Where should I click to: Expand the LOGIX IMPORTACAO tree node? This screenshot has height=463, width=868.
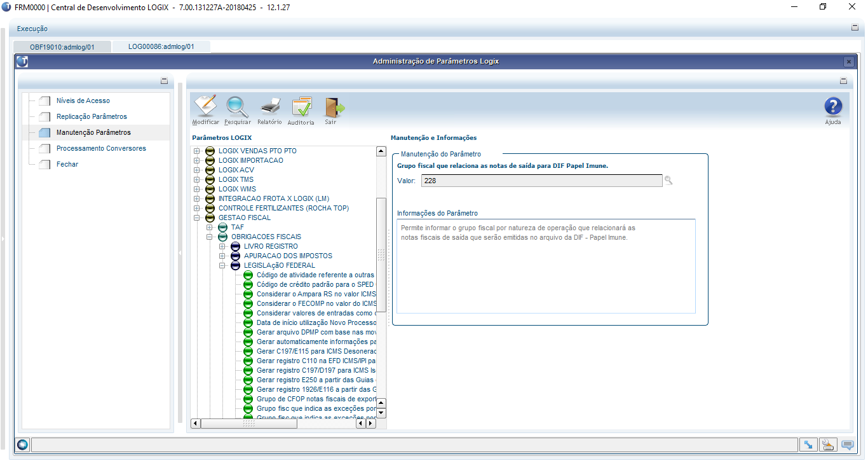[x=197, y=160]
